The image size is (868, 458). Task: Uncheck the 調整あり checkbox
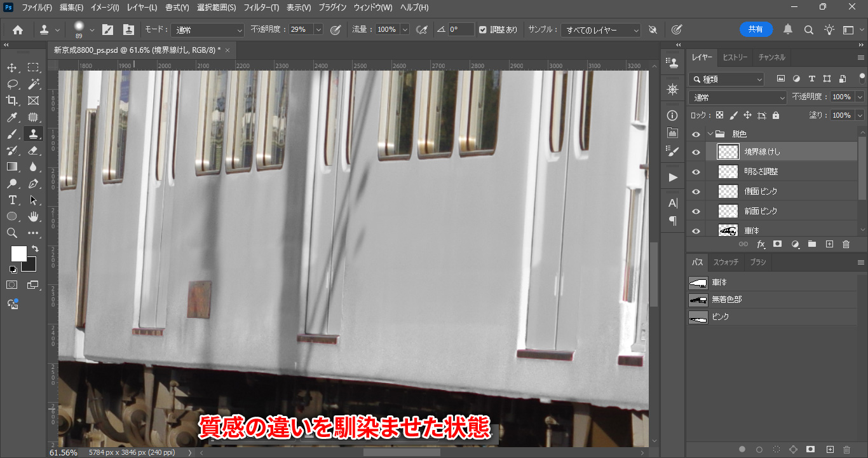pyautogui.click(x=483, y=30)
